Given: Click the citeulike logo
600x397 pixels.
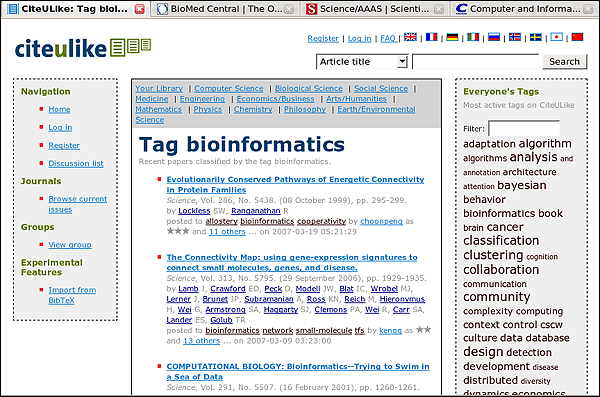Looking at the screenshot, I should pos(83,48).
